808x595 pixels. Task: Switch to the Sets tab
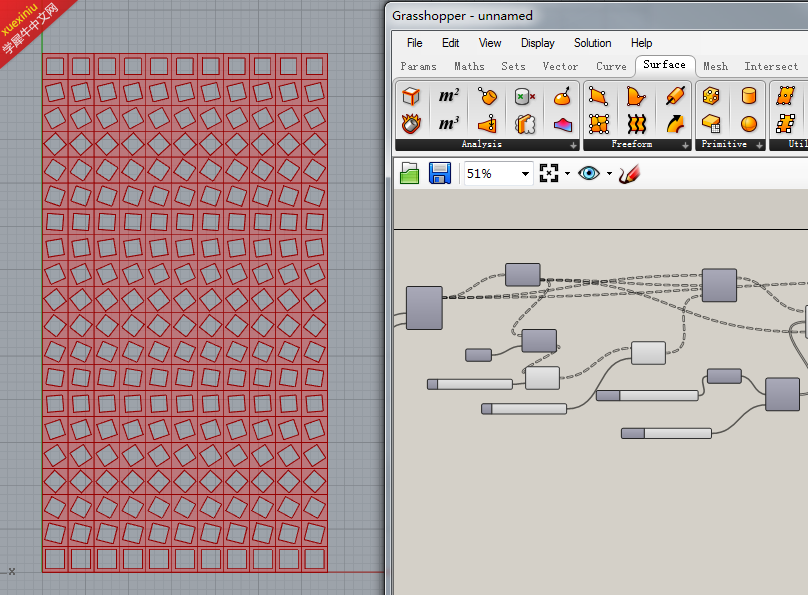click(513, 66)
